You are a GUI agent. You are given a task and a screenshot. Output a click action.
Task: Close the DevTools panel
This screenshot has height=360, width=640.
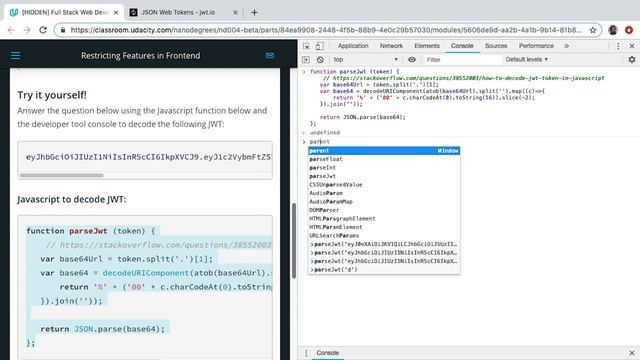point(632,46)
